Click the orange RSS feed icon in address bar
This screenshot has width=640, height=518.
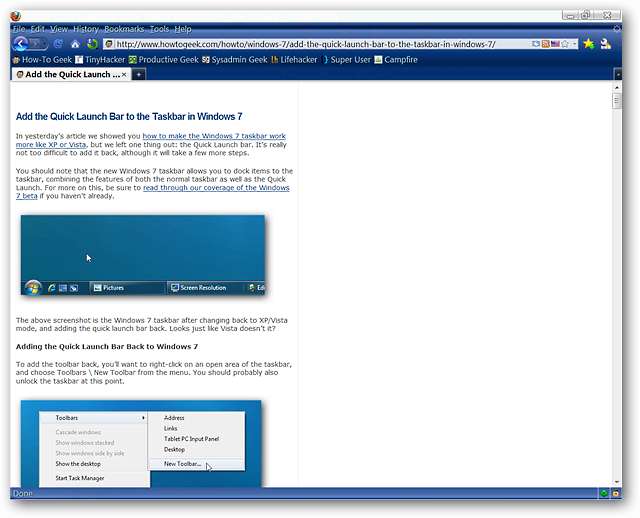[x=545, y=44]
